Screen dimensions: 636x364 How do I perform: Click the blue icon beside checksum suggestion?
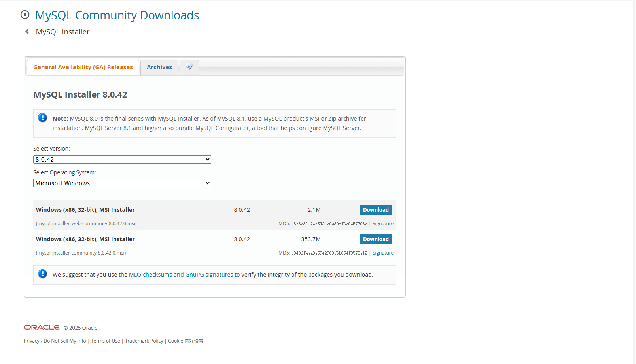[42, 274]
